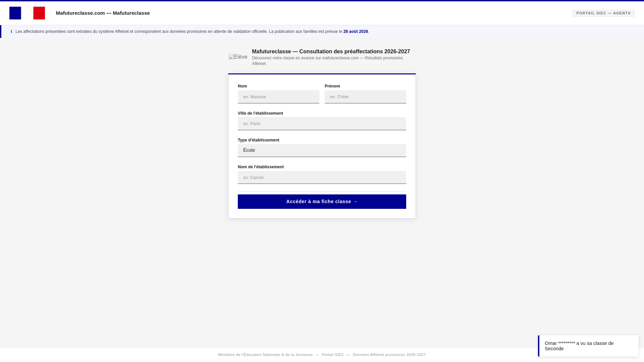The image size is (644, 362).
Task: Focus the Nom input field
Action: 278,97
